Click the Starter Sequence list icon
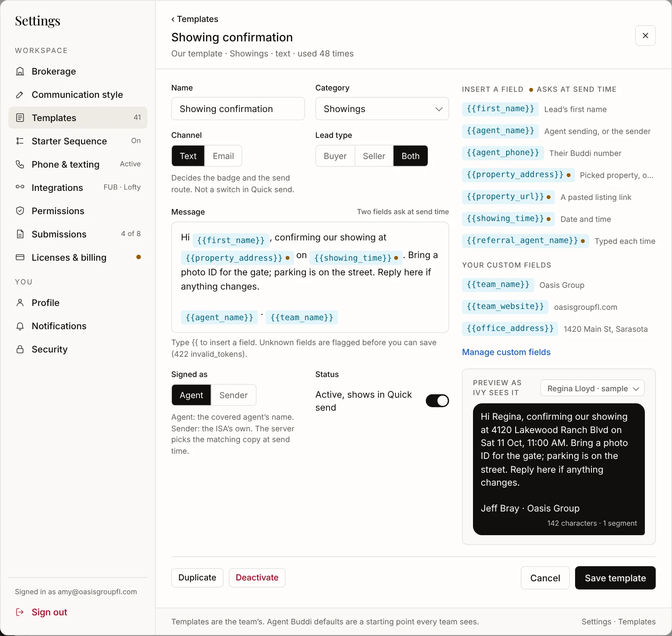Screen dimensions: 672x636 click(20, 141)
